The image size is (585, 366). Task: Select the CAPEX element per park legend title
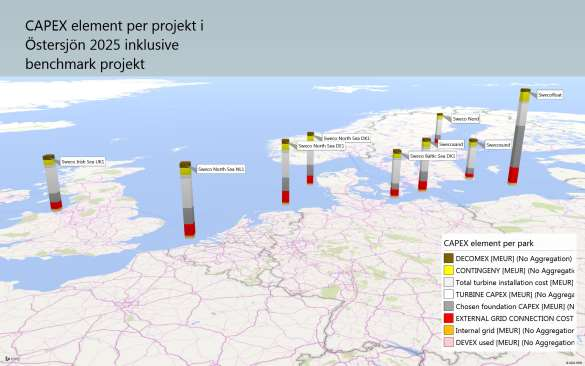coord(488,243)
